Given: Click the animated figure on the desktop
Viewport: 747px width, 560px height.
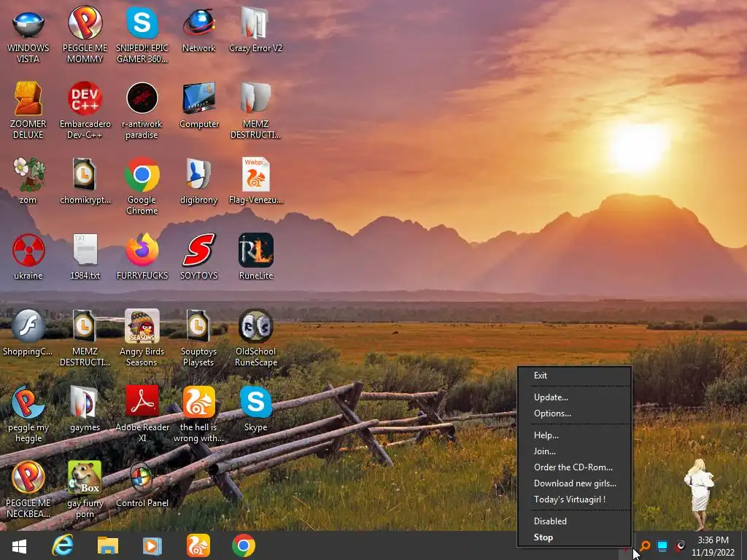Looking at the screenshot, I should pyautogui.click(x=700, y=494).
